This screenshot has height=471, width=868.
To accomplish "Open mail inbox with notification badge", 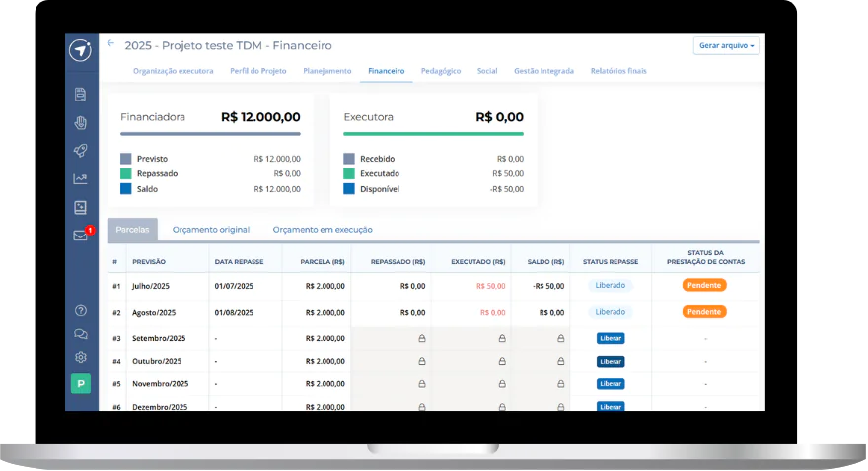I will tap(81, 235).
